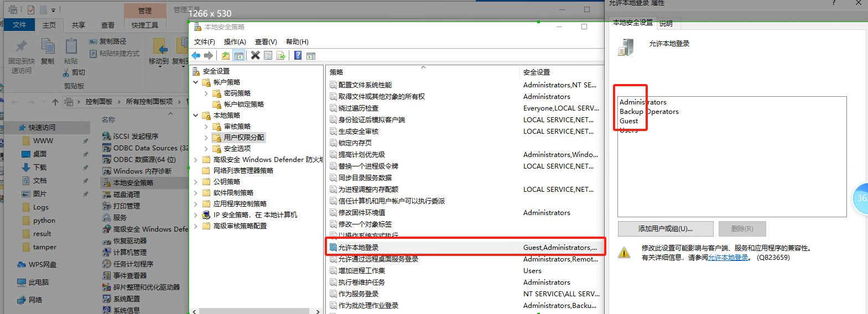Select 任务计划程序 in Explorer list
The height and width of the screenshot is (314, 868).
pyautogui.click(x=128, y=264)
